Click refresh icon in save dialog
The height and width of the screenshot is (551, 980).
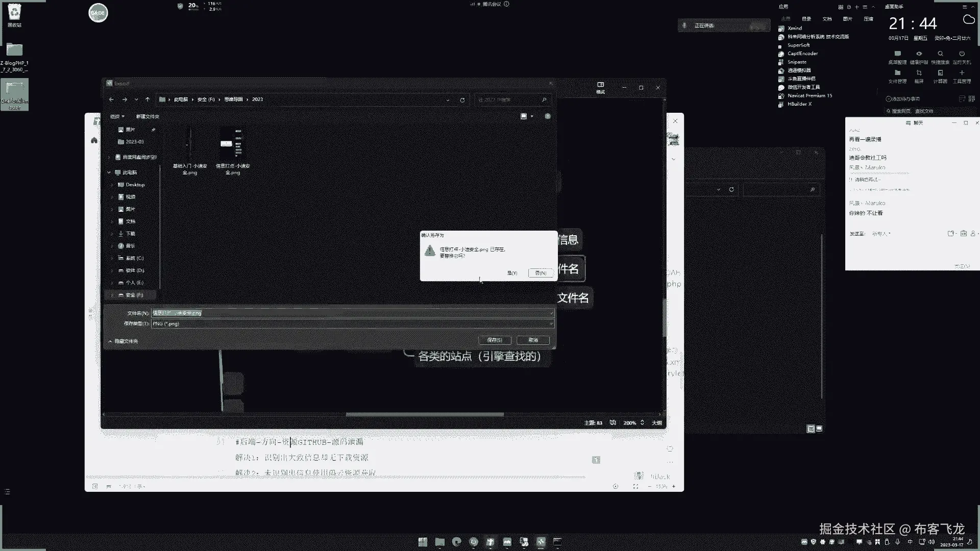tap(462, 100)
